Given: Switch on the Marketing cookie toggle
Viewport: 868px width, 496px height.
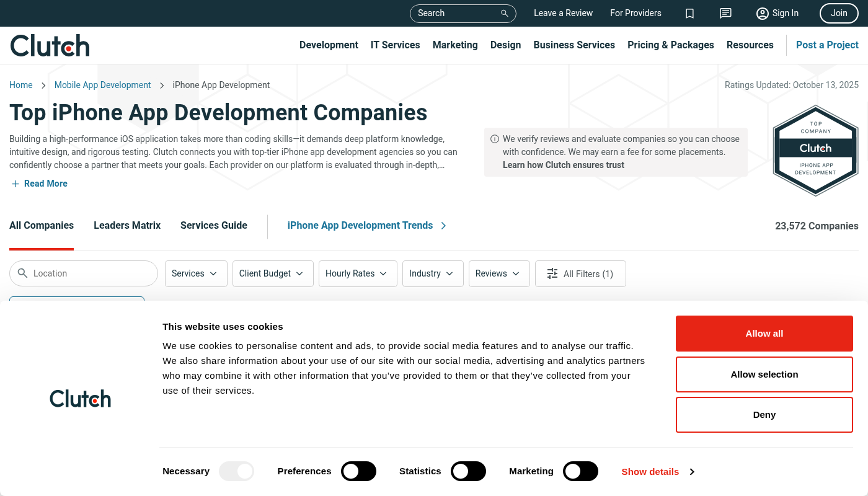Looking at the screenshot, I should [x=580, y=471].
